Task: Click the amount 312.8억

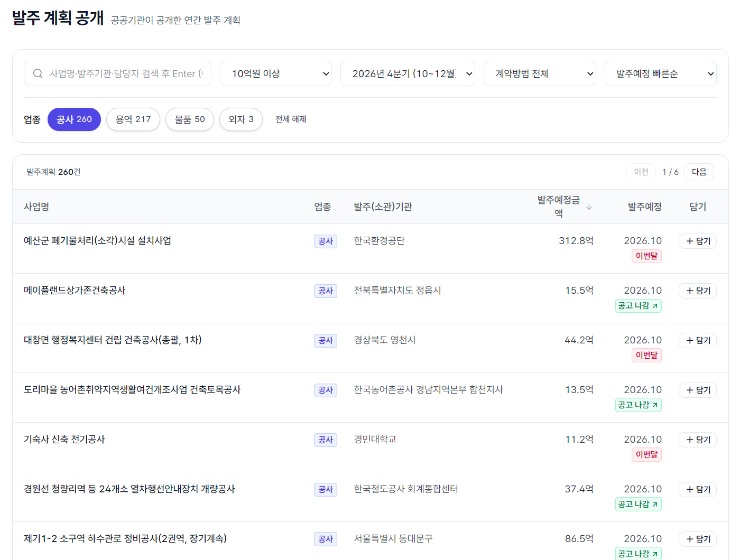Action: 576,241
